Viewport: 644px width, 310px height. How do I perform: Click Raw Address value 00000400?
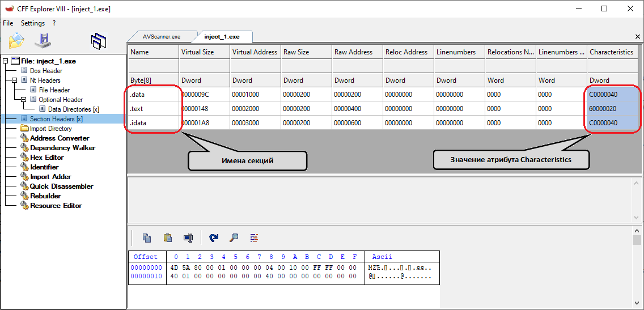(x=357, y=109)
